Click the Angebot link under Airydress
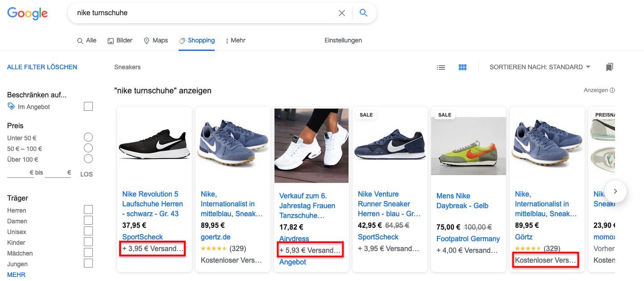The width and height of the screenshot is (644, 281). [x=293, y=262]
